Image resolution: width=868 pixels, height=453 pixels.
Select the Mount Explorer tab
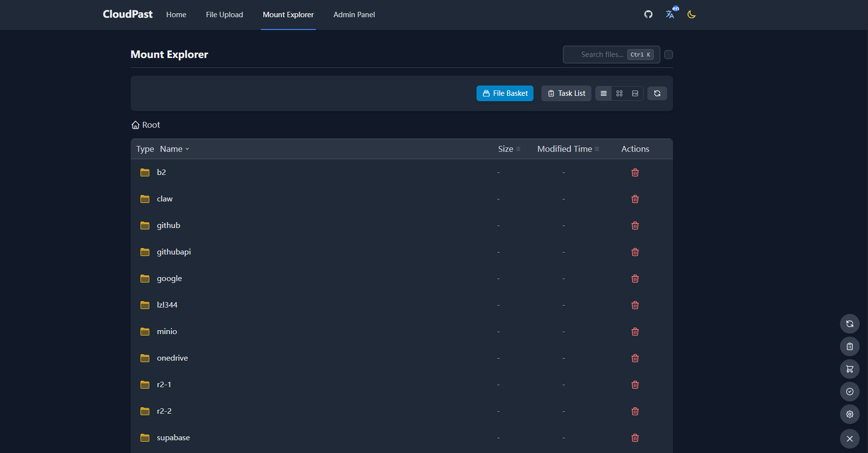coord(288,15)
